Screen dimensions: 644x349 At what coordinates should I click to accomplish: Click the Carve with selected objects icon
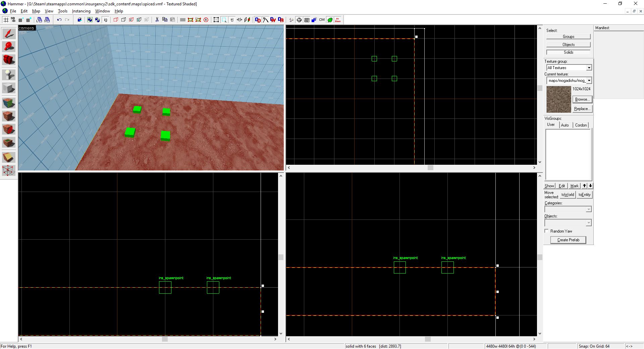79,20
